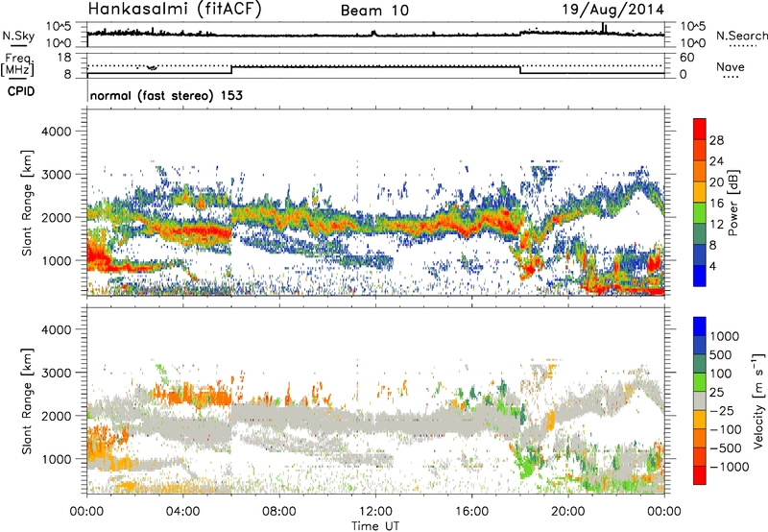
Task: Select the text normal (fast stereo) 153
Action: point(166,95)
